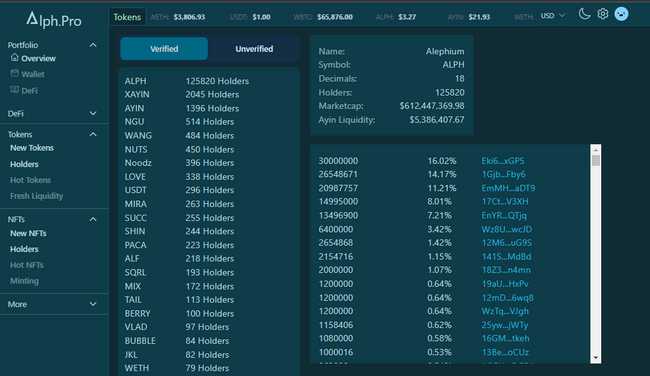
Task: Open the 1Gjb...Fby6 holder address link
Action: [x=503, y=175]
